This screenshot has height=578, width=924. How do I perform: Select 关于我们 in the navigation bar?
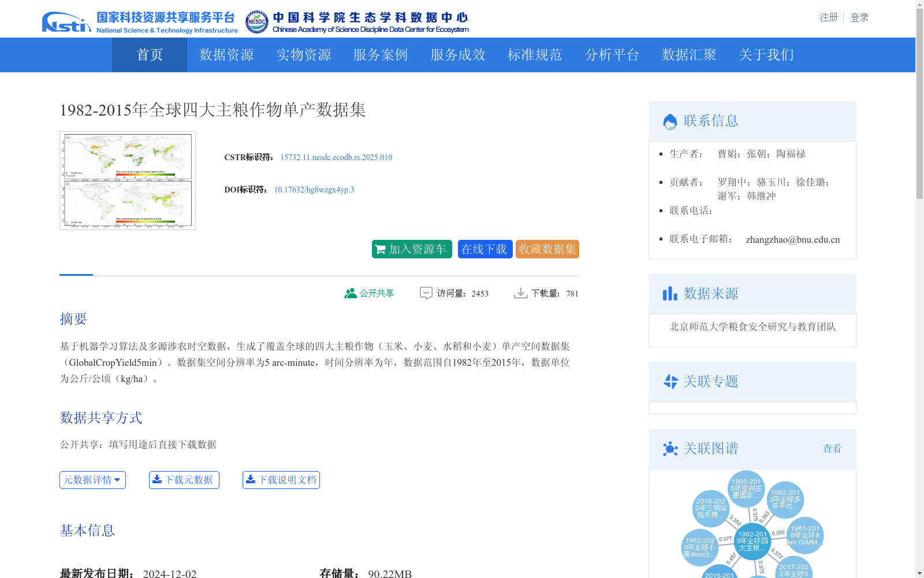pyautogui.click(x=766, y=55)
